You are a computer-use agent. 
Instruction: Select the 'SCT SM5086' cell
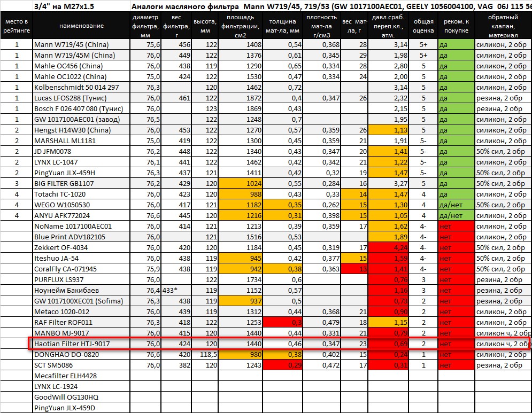pos(81,365)
